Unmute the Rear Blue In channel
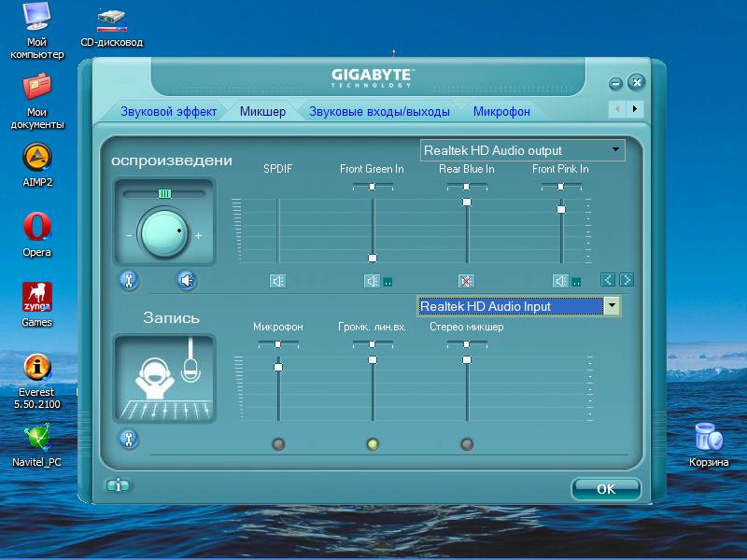The width and height of the screenshot is (747, 560). (x=467, y=281)
